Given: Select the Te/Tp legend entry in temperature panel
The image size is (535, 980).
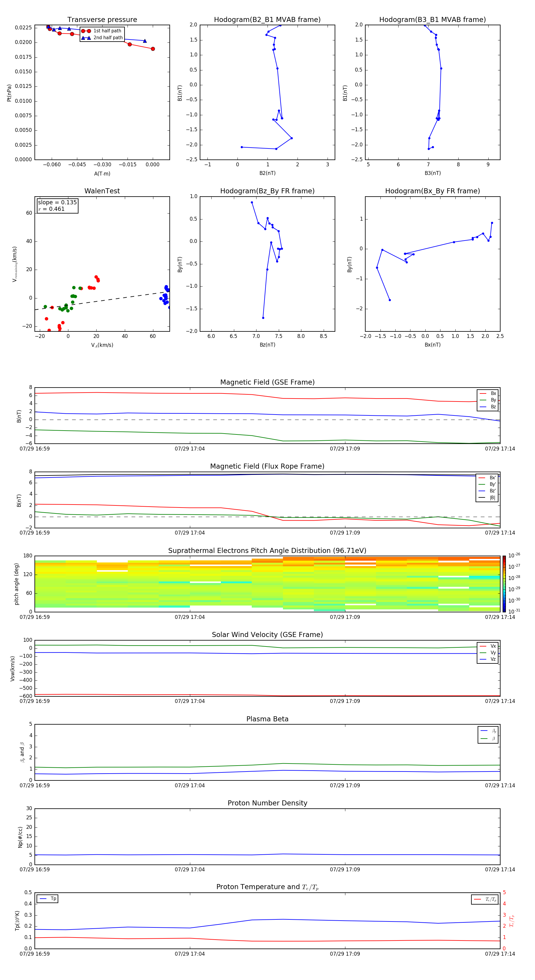Looking at the screenshot, I should click(485, 899).
